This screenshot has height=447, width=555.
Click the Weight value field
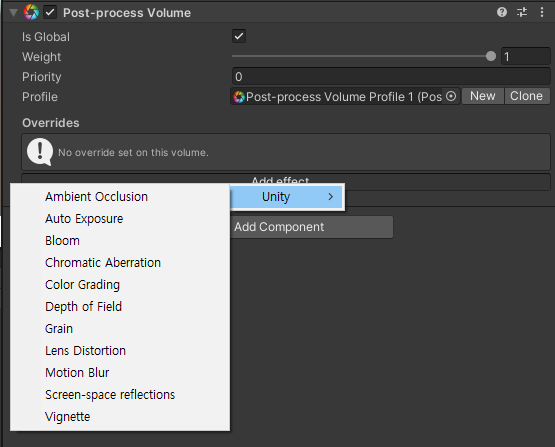click(x=526, y=56)
